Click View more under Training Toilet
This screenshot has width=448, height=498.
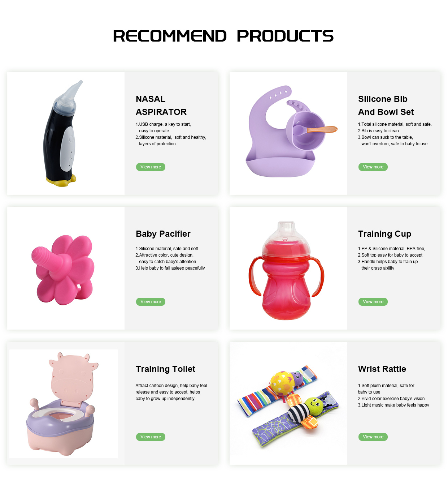(x=151, y=437)
